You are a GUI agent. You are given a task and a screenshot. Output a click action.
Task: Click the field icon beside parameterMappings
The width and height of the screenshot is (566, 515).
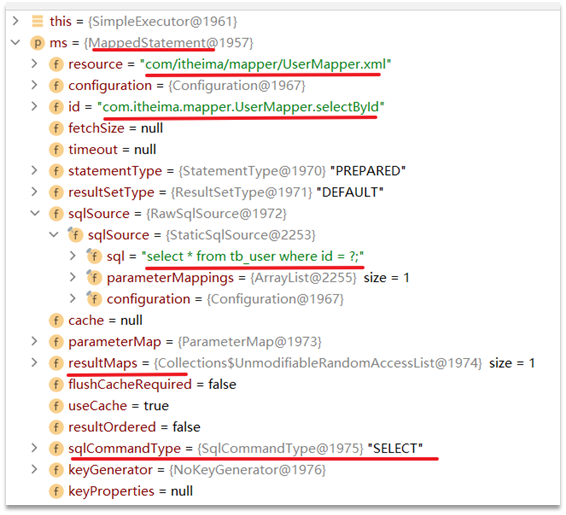pyautogui.click(x=94, y=278)
